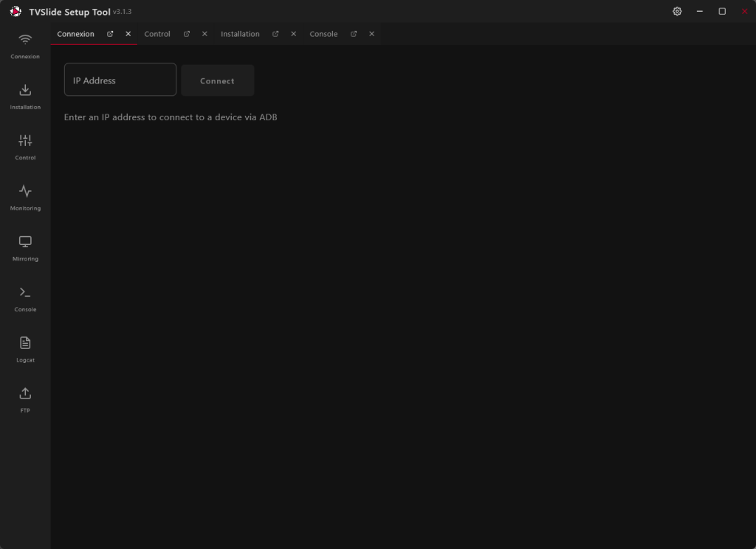
Task: Pop out the Control tab
Action: pos(187,34)
